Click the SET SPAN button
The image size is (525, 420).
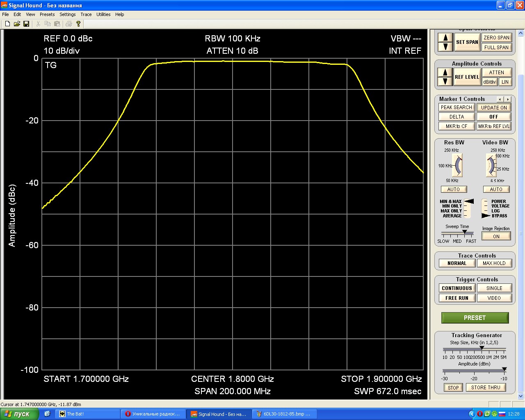pos(467,42)
